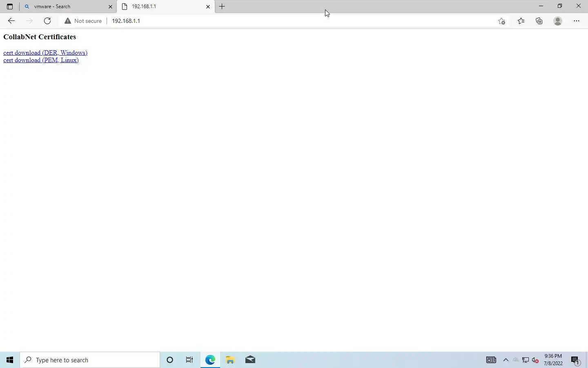588x368 pixels.
Task: Open Settings and more menu
Action: click(x=577, y=21)
